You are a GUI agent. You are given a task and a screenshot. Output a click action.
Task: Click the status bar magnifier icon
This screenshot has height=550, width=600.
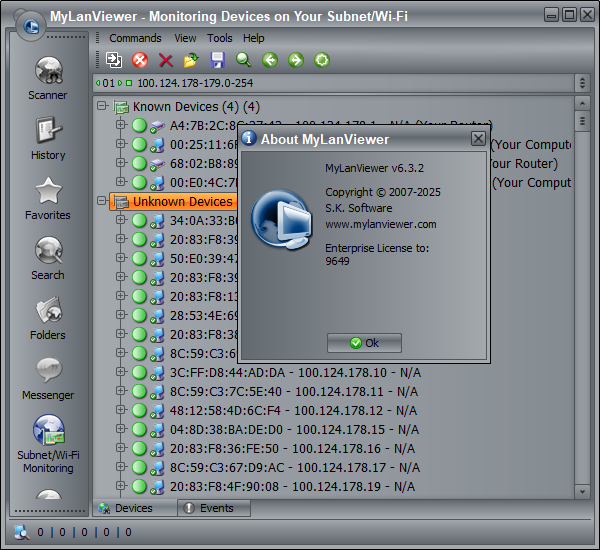click(22, 532)
